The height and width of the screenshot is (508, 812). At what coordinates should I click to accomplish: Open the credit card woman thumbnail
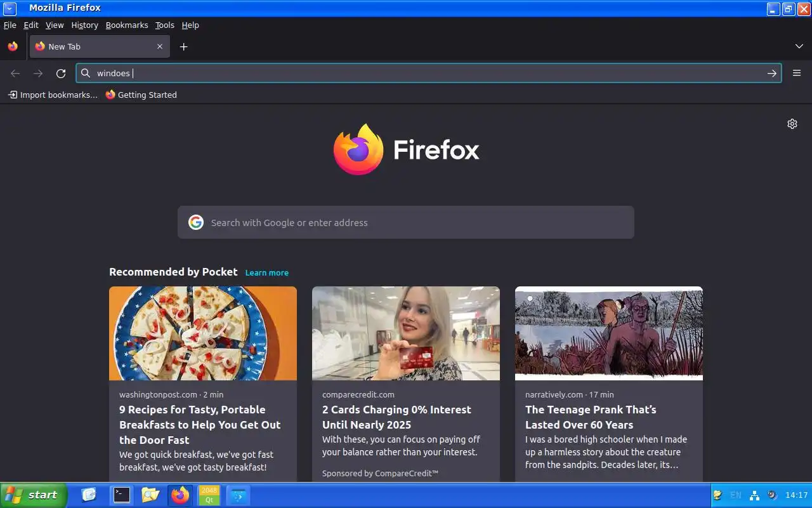pyautogui.click(x=406, y=333)
